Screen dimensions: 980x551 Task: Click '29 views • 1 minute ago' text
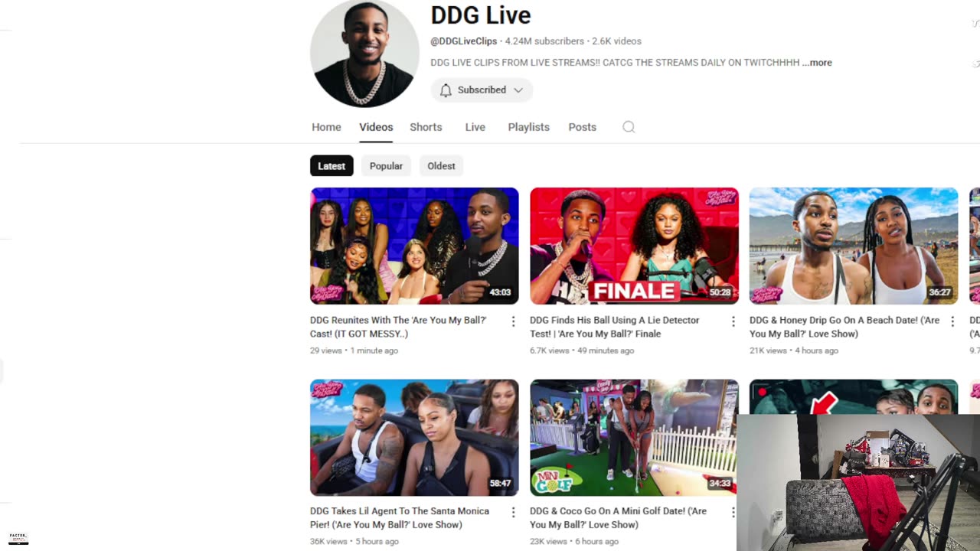pyautogui.click(x=354, y=350)
